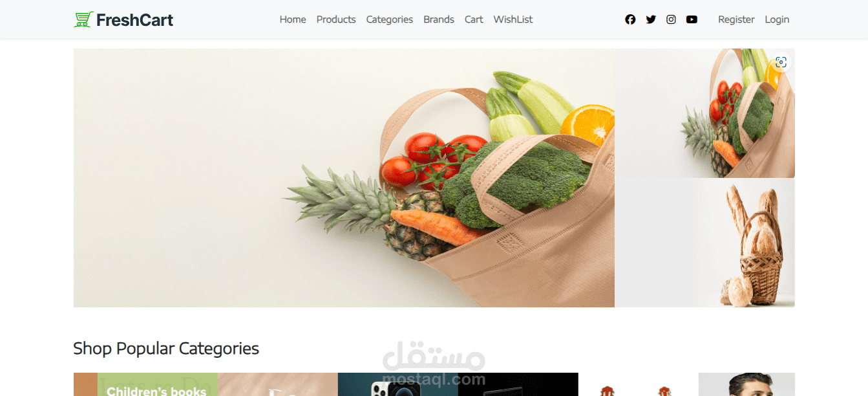Open the bread basket side image
This screenshot has height=396, width=868.
pos(704,243)
